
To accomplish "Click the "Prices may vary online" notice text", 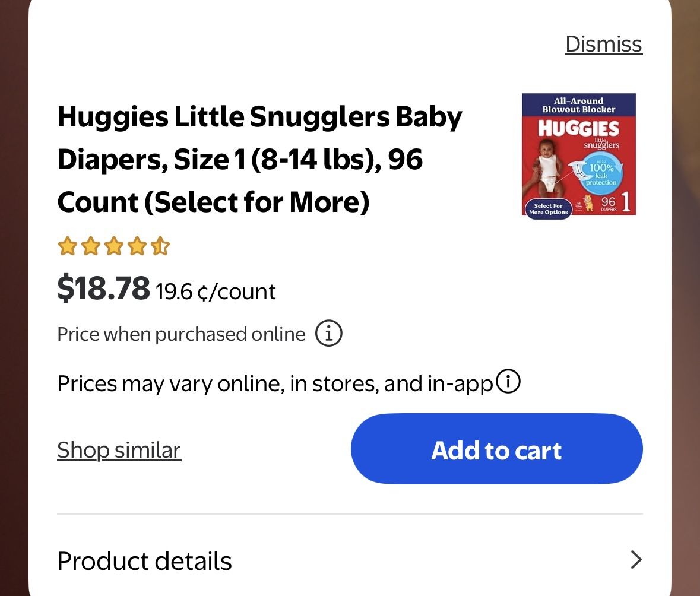I will point(274,383).
